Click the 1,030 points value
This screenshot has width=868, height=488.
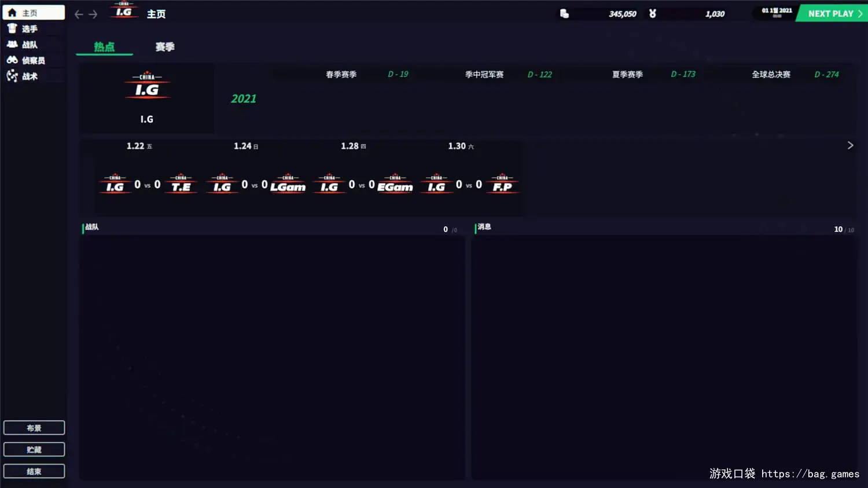(x=715, y=14)
